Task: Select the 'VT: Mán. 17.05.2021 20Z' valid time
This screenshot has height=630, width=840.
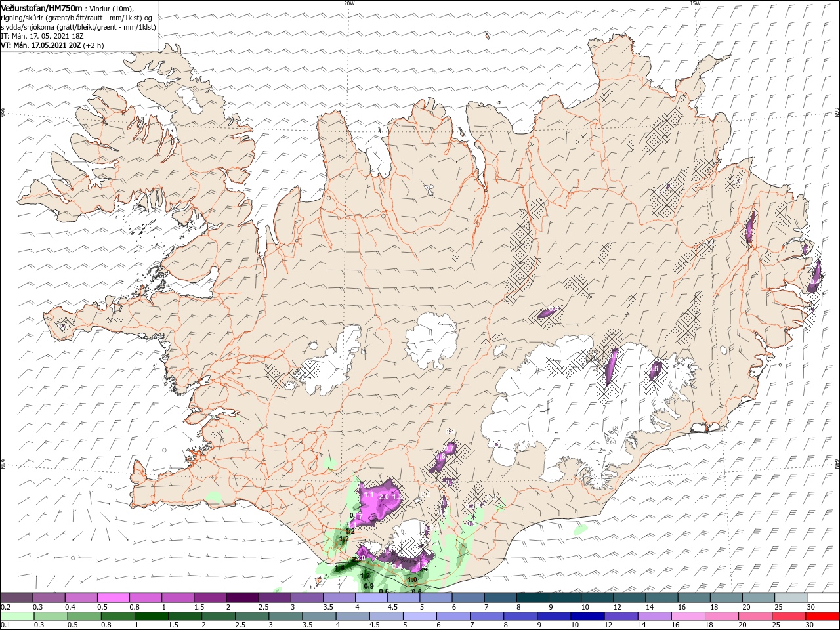Action: (x=41, y=46)
